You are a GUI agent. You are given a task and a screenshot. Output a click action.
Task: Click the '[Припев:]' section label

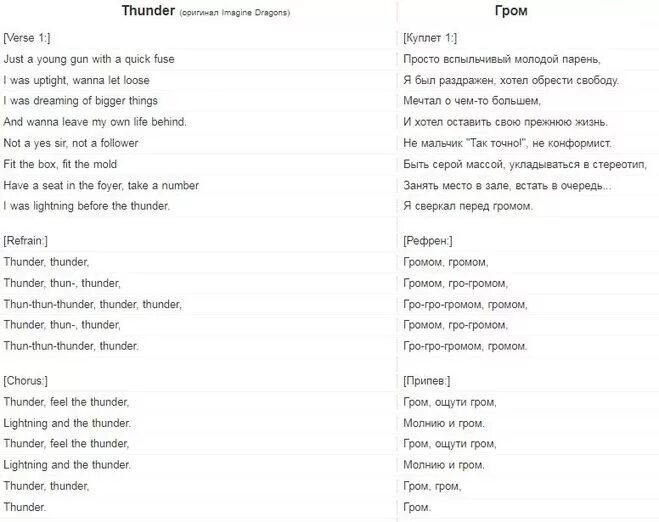(x=427, y=381)
